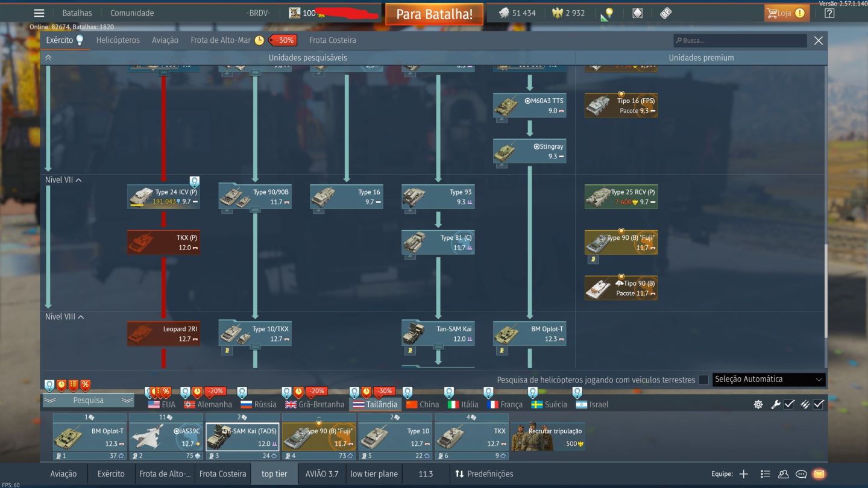
Task: Select the AVIÃO 3.7 preset
Action: click(x=322, y=474)
